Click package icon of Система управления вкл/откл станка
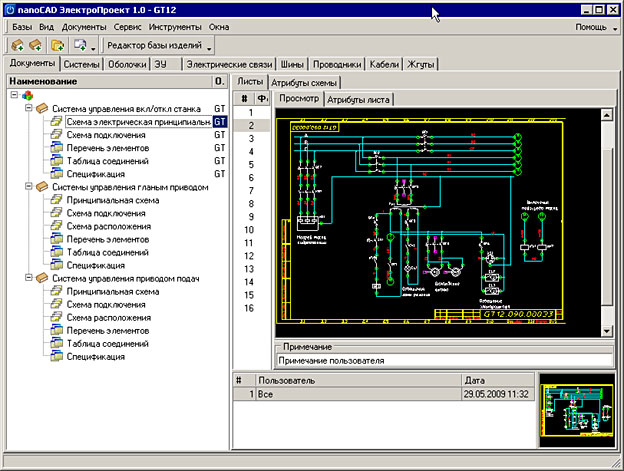The height and width of the screenshot is (471, 624). pyautogui.click(x=42, y=108)
